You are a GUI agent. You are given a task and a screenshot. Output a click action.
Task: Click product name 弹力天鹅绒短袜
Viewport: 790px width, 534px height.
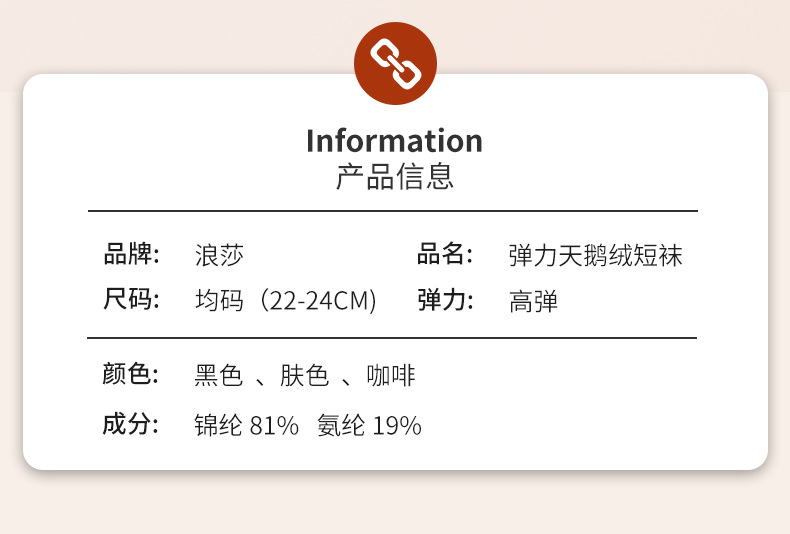595,256
